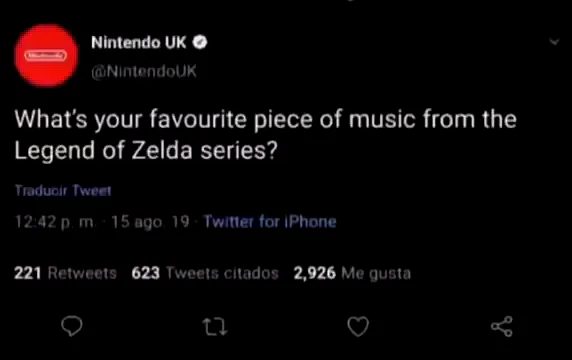Click the word Retweets in the stats row
The image size is (572, 360).
click(82, 273)
